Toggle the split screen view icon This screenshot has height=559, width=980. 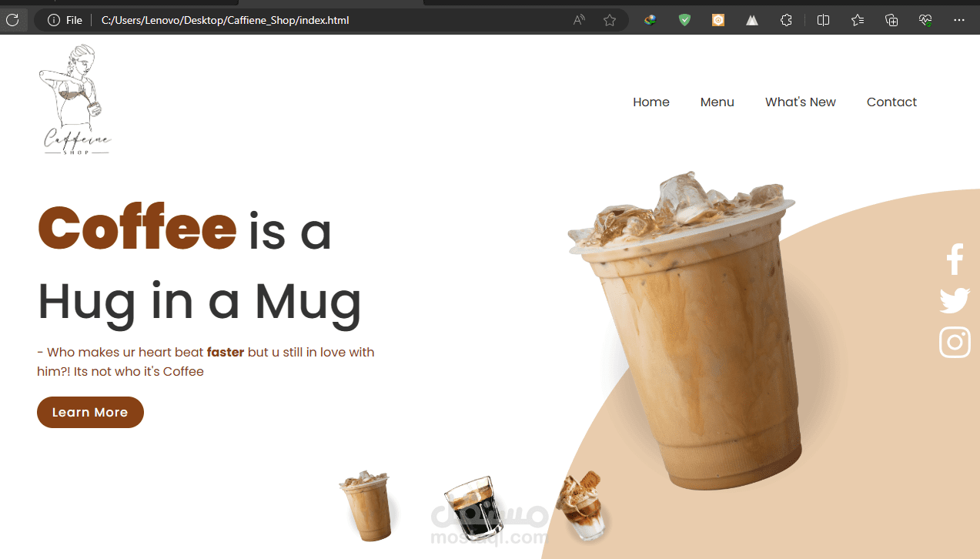coord(823,20)
